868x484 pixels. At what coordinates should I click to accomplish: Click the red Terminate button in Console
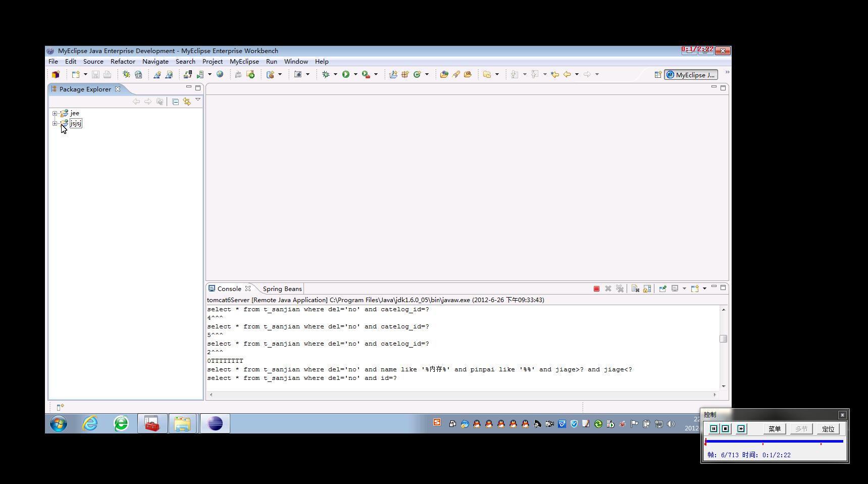coord(596,289)
